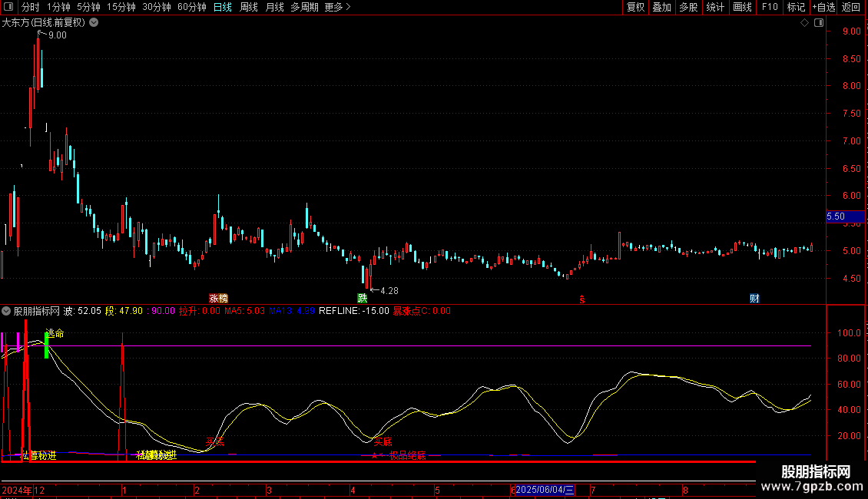Click the blue 财 event marker
The image size is (868, 499).
[x=754, y=299]
